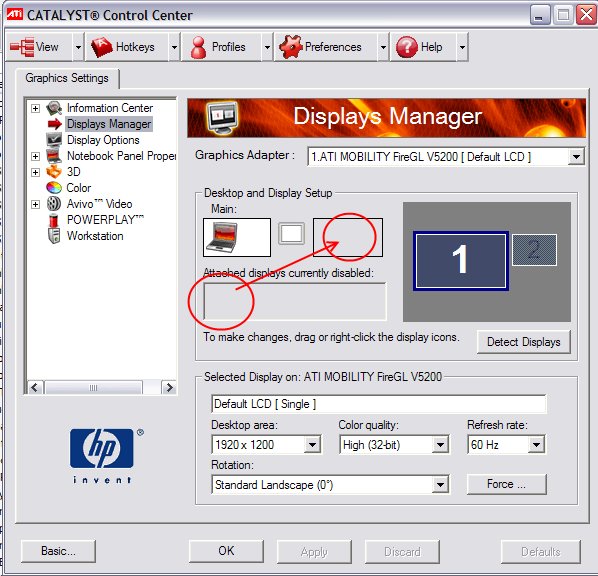Expand the 3D tree node
Screen dimensions: 598x576
(35, 172)
